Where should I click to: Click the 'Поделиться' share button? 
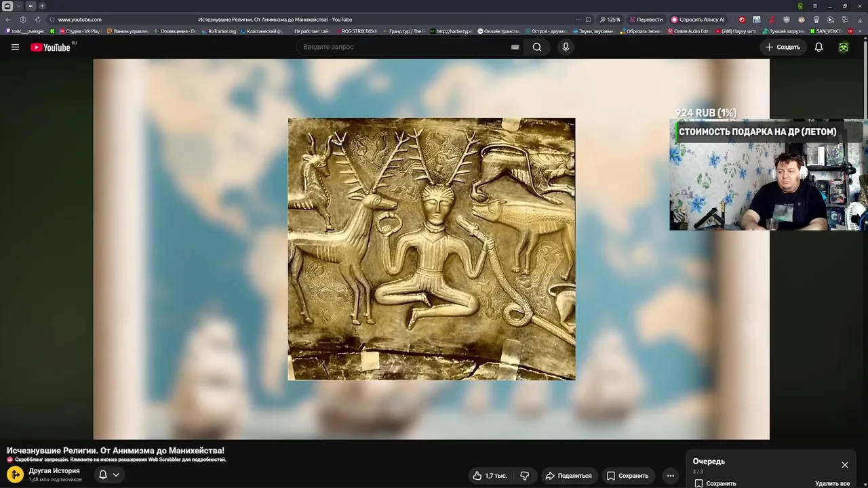(x=569, y=476)
